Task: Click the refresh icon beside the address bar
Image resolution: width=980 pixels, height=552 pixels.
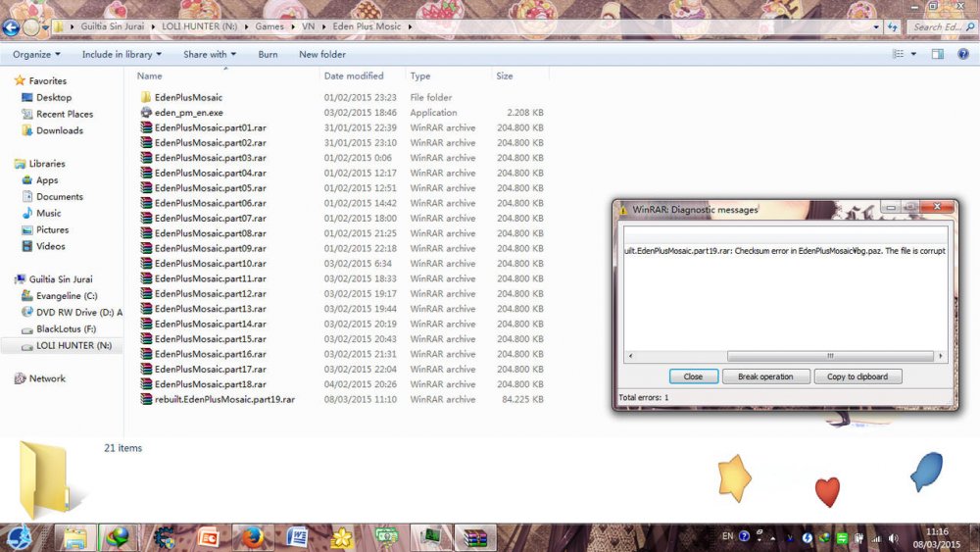Action: (x=892, y=26)
